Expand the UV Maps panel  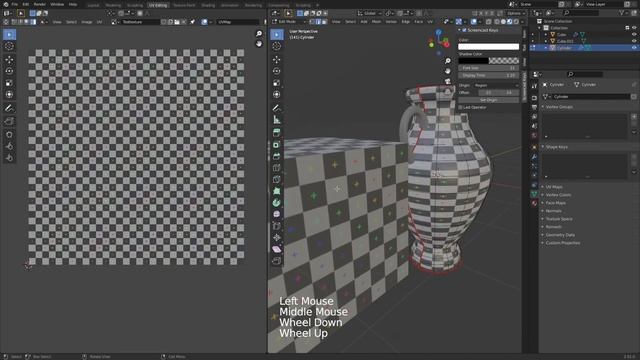tap(554, 187)
